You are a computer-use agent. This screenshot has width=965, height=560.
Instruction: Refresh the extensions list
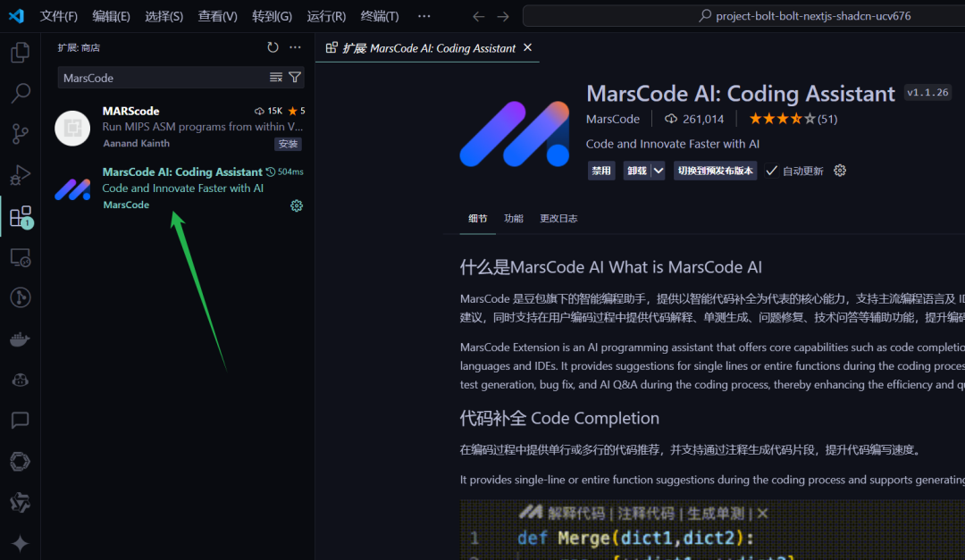[x=273, y=47]
